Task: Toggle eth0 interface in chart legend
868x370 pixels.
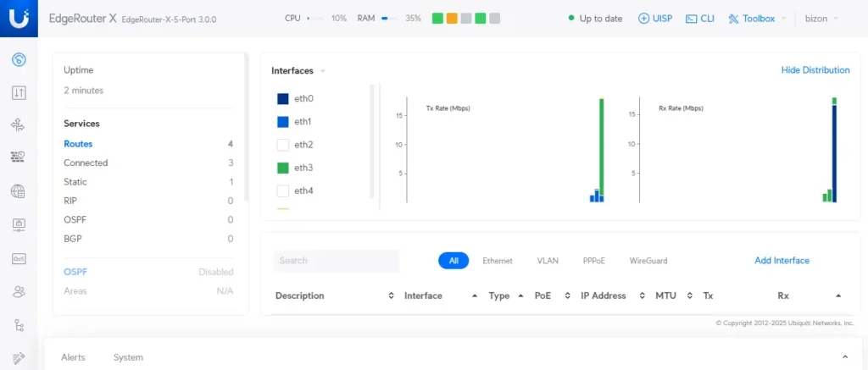Action: (x=283, y=98)
